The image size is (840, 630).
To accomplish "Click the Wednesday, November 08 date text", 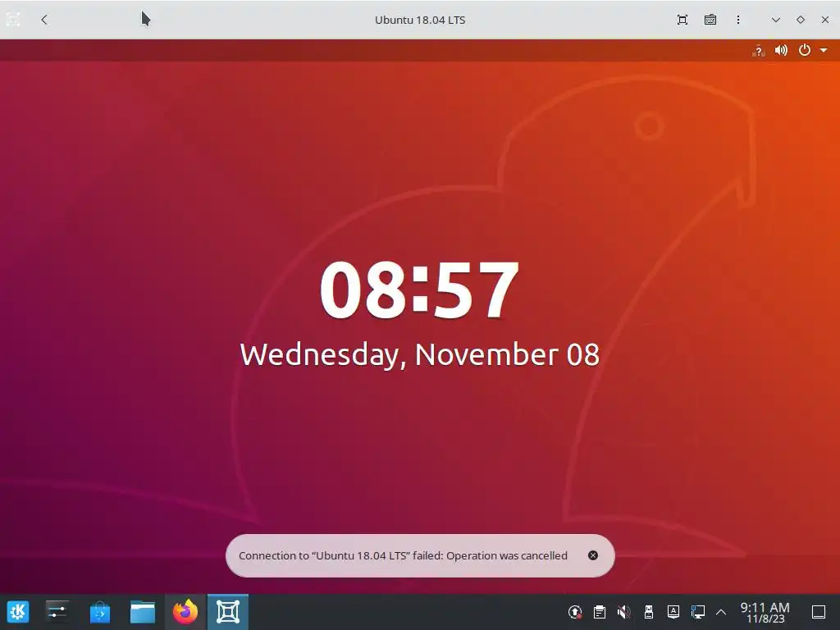I will (419, 354).
